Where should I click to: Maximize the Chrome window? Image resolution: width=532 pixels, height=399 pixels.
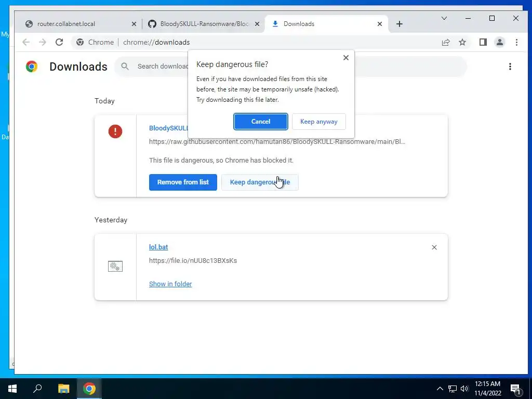[x=492, y=18]
